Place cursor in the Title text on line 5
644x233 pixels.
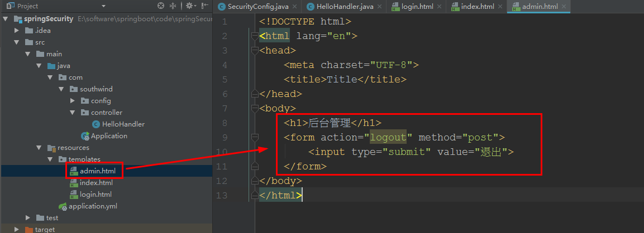(342, 79)
